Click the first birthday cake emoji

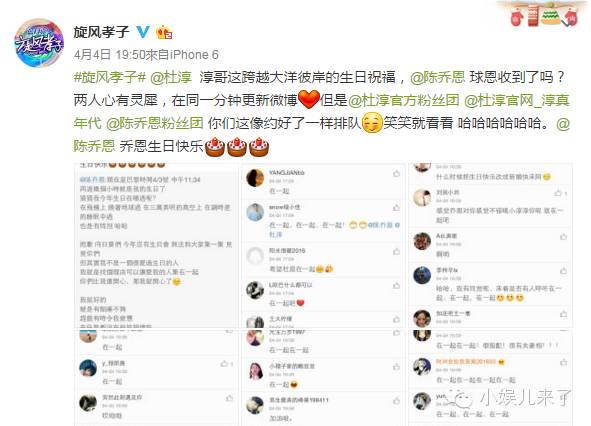point(215,147)
